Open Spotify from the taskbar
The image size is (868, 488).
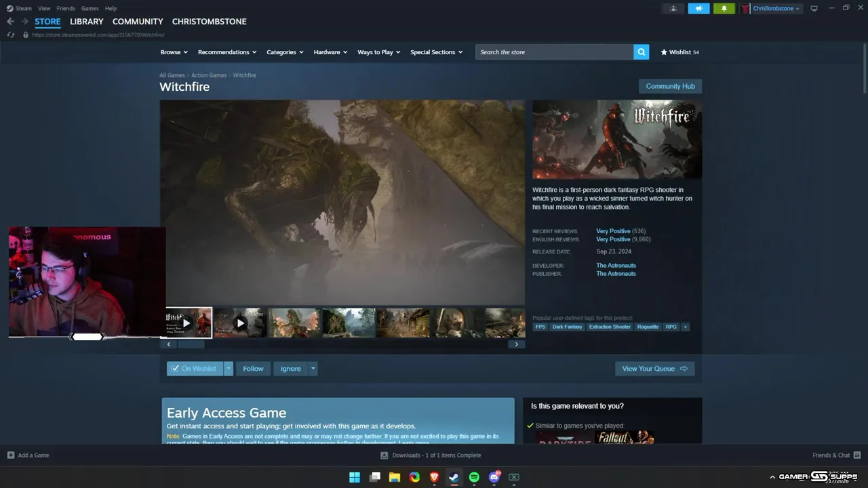[474, 477]
